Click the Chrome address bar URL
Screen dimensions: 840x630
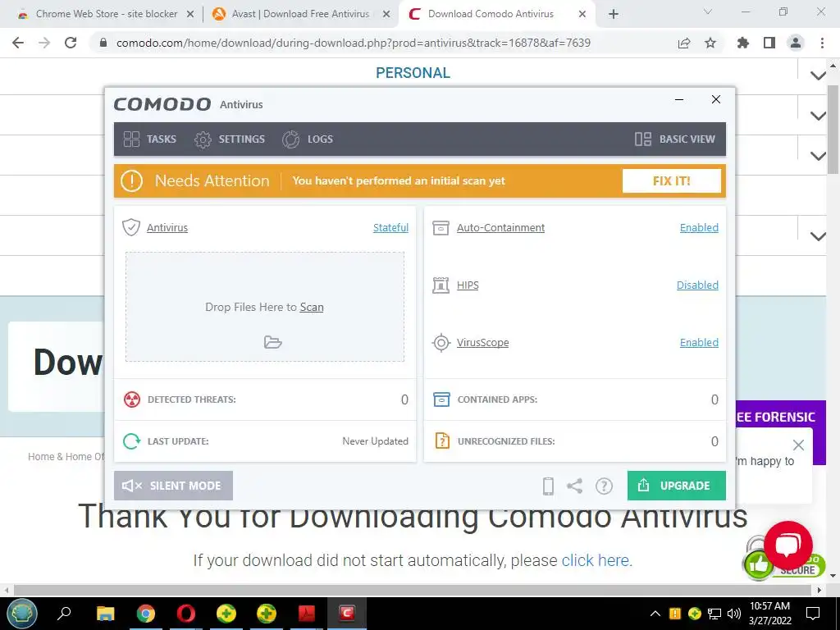coord(354,43)
